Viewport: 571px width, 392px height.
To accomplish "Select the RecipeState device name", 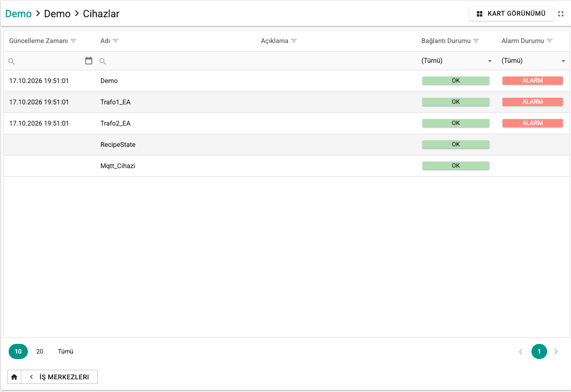I will tap(118, 145).
